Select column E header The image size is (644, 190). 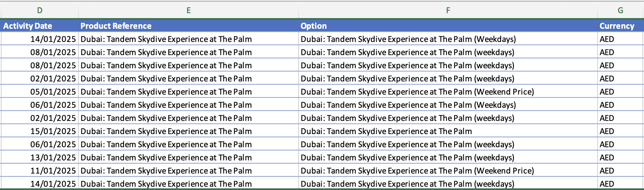click(189, 11)
